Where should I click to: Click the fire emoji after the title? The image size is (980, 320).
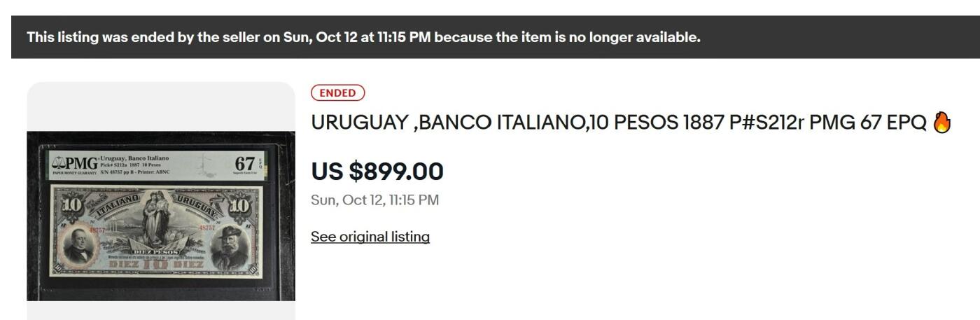tap(942, 123)
